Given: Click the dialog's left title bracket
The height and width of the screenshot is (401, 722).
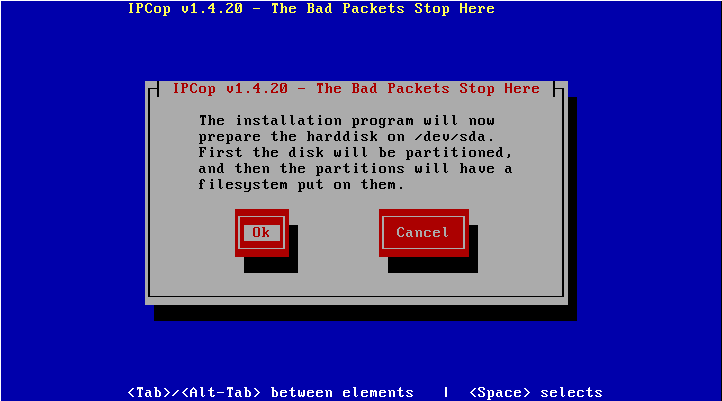Looking at the screenshot, I should coord(154,89).
